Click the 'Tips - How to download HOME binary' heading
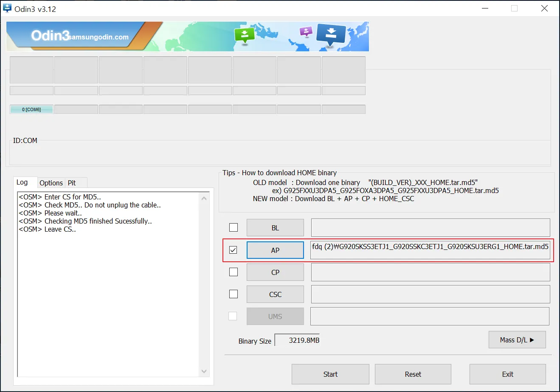 click(x=280, y=173)
